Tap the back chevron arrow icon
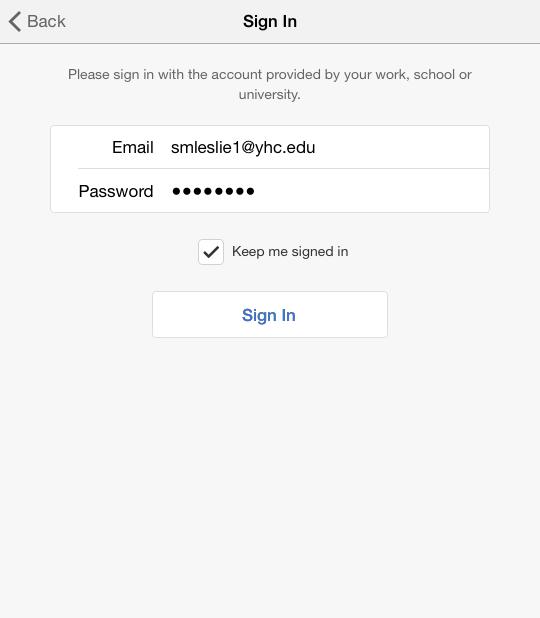 pos(15,21)
